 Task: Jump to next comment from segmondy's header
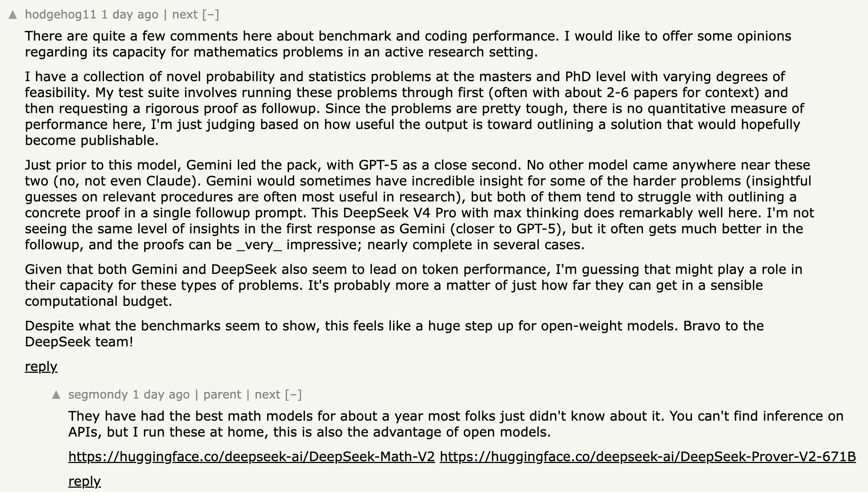pos(268,394)
